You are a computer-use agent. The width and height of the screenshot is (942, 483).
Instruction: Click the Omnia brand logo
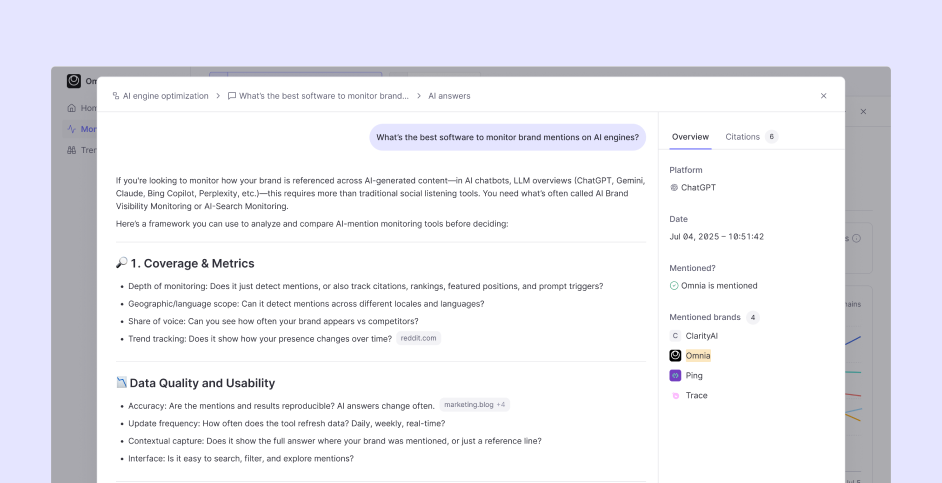click(675, 356)
